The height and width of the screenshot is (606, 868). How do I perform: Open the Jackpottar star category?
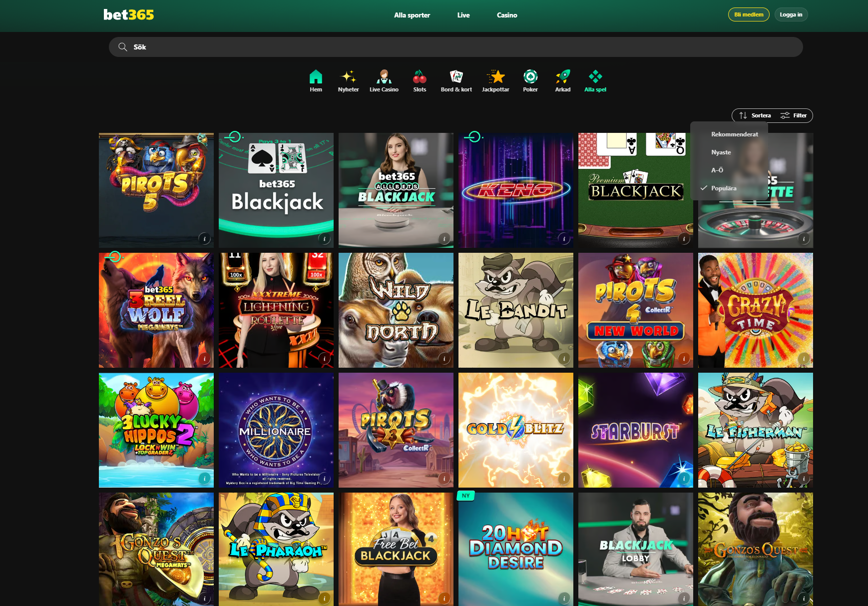[x=495, y=81]
